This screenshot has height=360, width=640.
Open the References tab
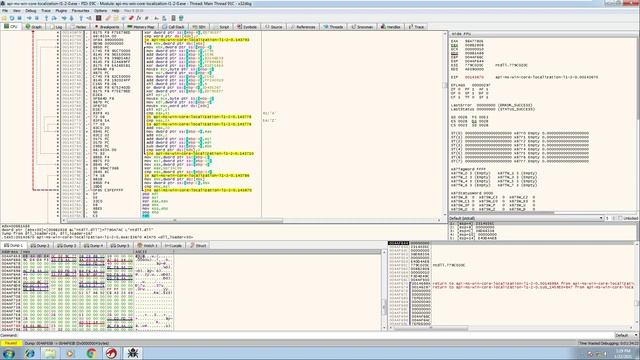click(303, 27)
